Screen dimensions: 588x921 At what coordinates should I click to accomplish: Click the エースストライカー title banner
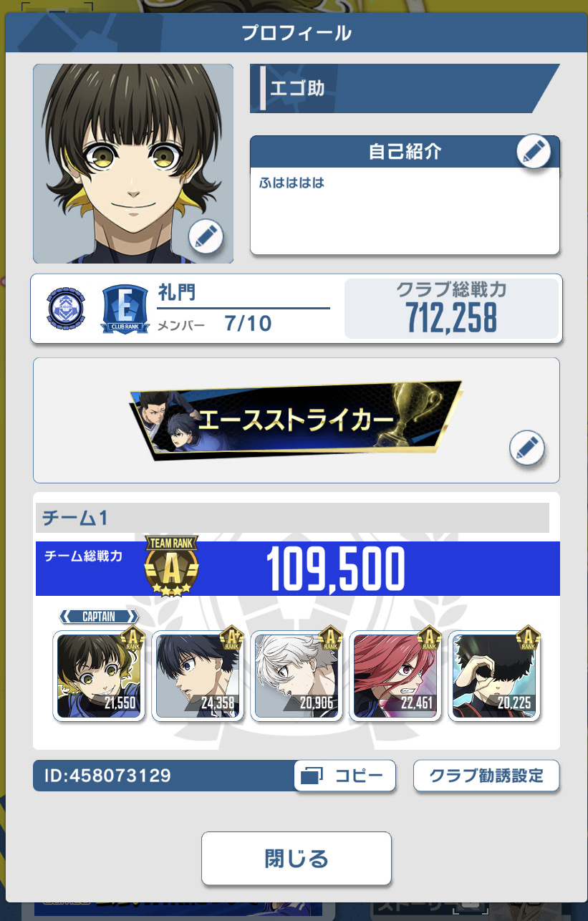click(x=297, y=420)
